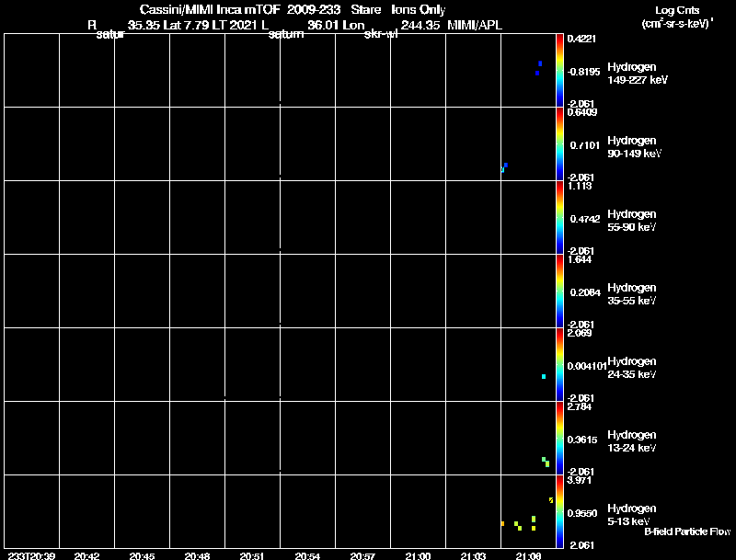Click the upper blue data point in 149-227 keV panel
This screenshot has height=560, width=736.
pyautogui.click(x=540, y=63)
